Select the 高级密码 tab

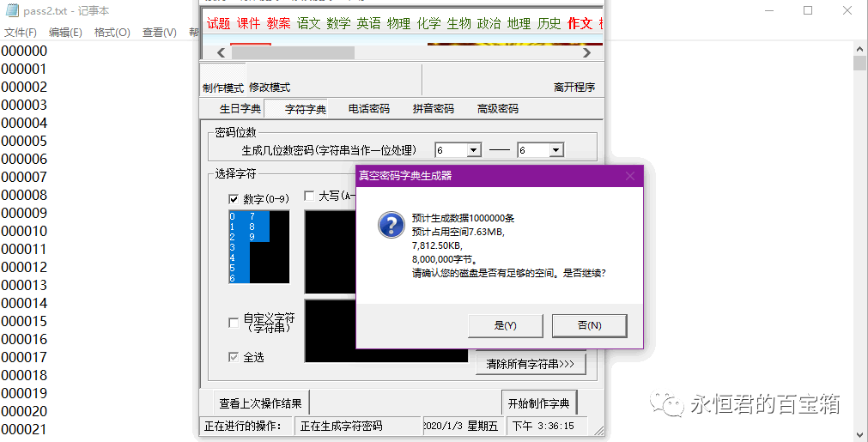click(497, 109)
